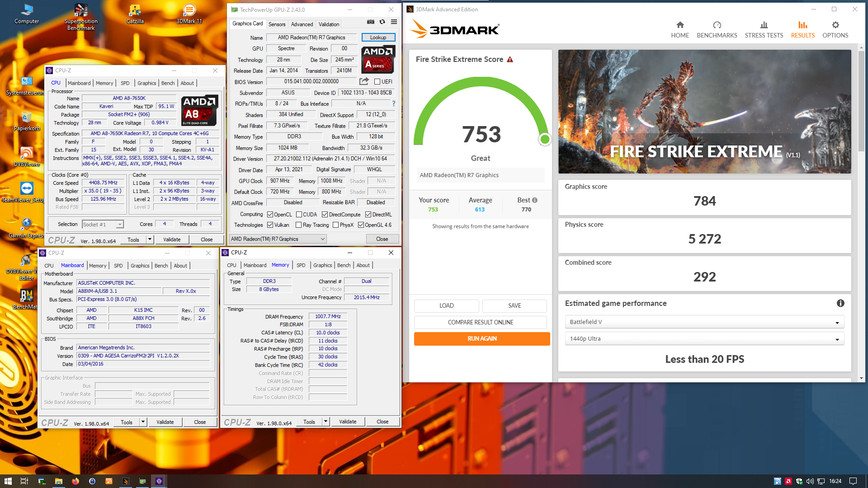
Task: Click Validate in CPU-Z Memory window
Action: pos(348,422)
